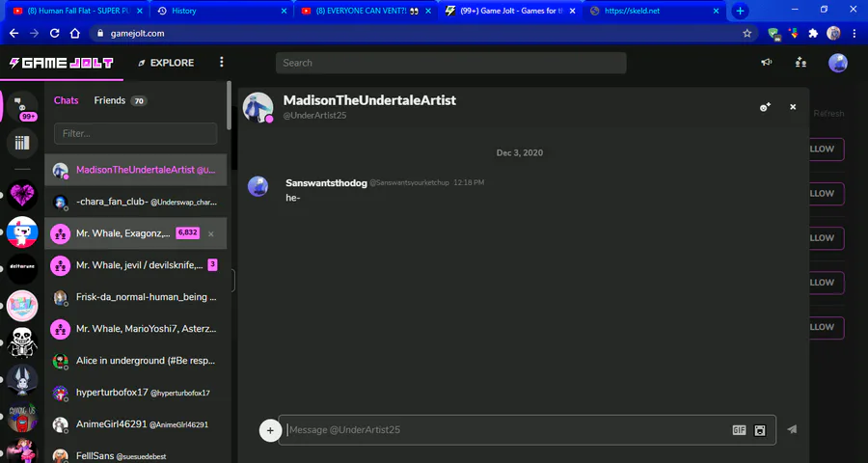The image size is (868, 463).
Task: Switch to Human Fall Flat YouTube tab
Action: [x=77, y=11]
